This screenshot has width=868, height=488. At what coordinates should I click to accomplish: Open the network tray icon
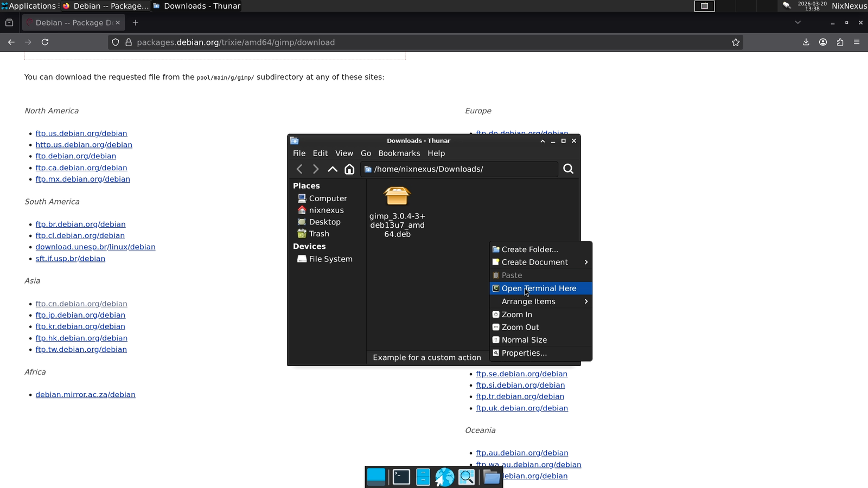click(x=787, y=5)
